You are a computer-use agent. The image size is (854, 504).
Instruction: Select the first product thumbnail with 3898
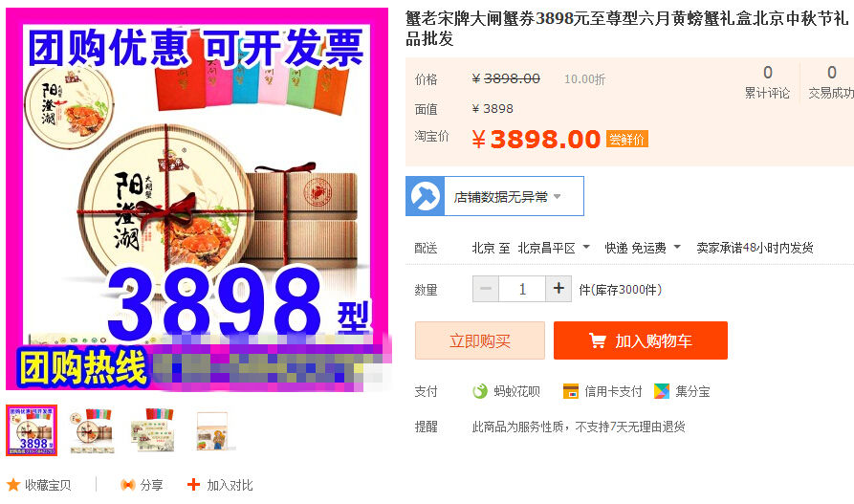coord(32,430)
